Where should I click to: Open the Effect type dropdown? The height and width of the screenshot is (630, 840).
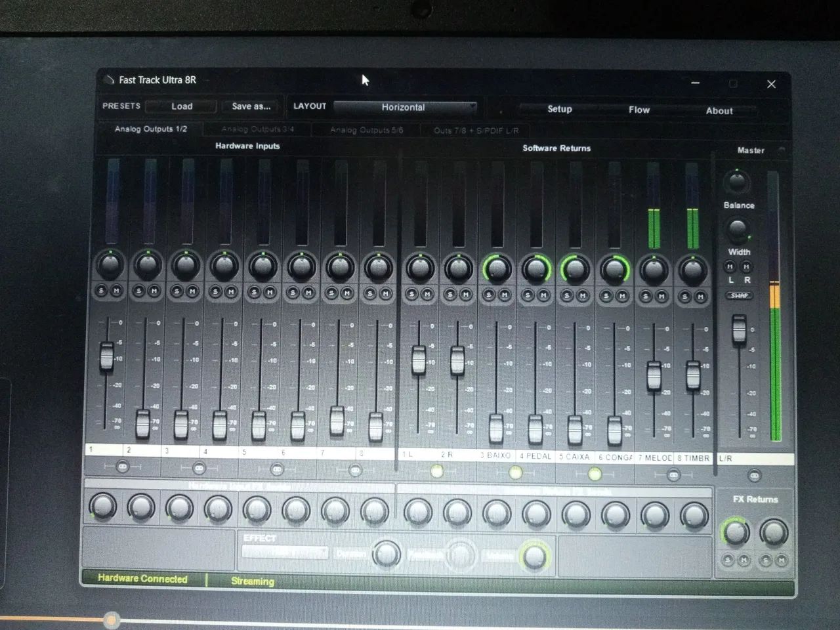[x=285, y=553]
